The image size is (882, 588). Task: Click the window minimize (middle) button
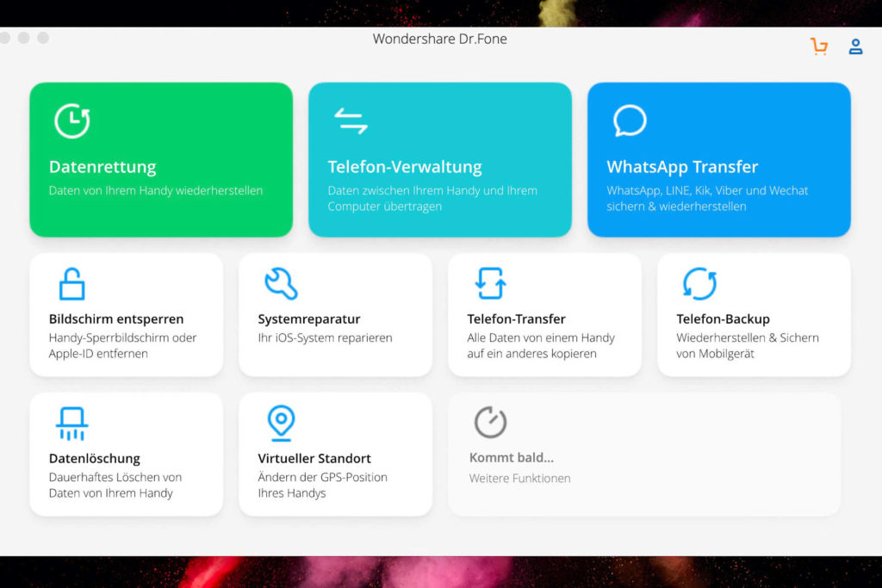(23, 38)
